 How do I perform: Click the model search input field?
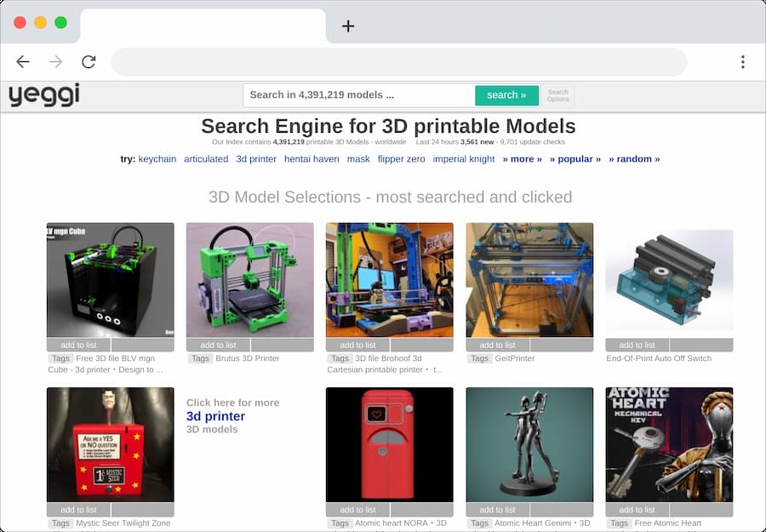coord(359,95)
